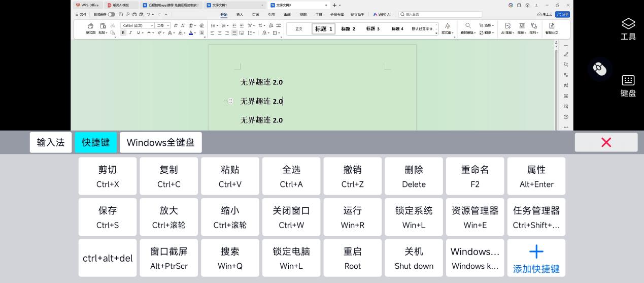
Task: Click the justify alignment icon
Action: 234,33
